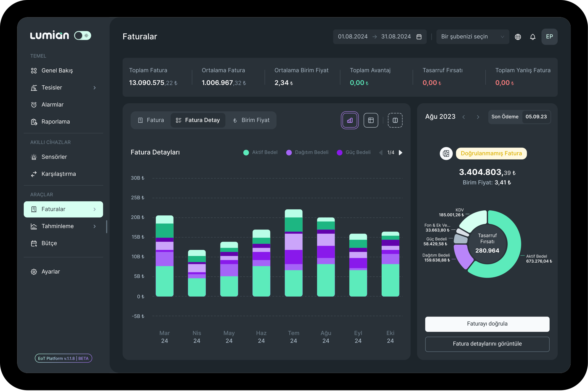The image size is (588, 391).
Task: Click the end date 31.08.2024 field
Action: point(396,37)
